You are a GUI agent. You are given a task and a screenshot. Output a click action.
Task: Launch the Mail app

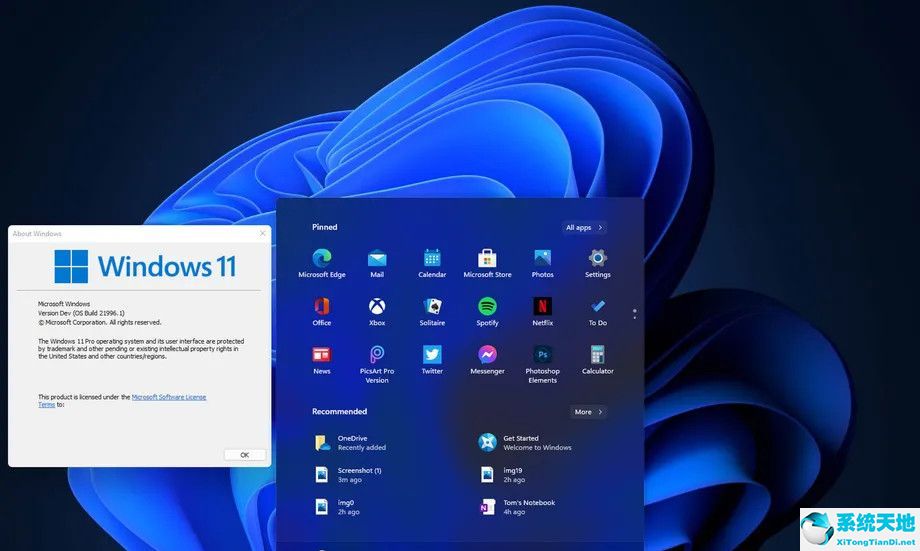point(377,263)
